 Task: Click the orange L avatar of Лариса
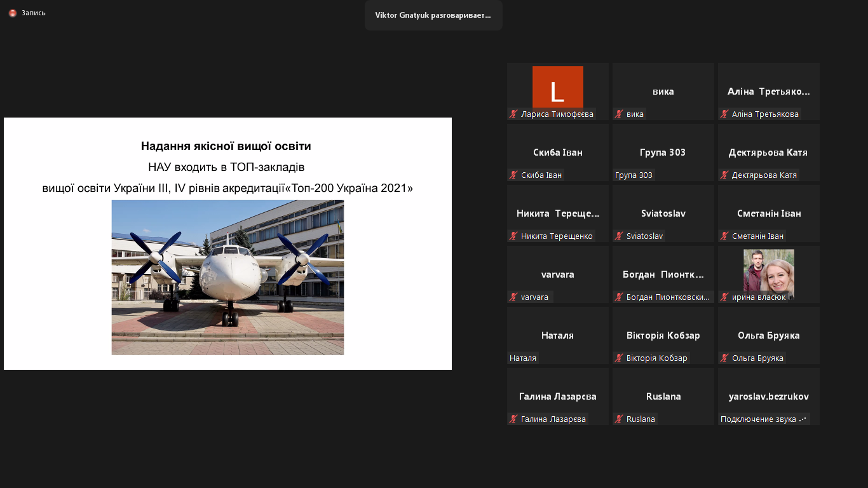[x=557, y=87]
